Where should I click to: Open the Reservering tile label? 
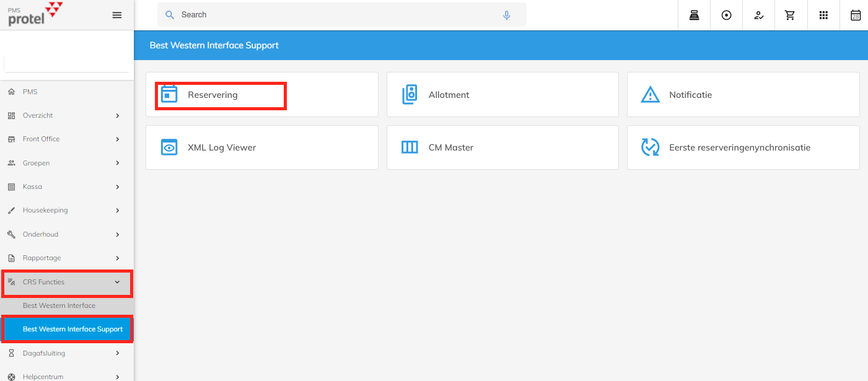coord(213,95)
